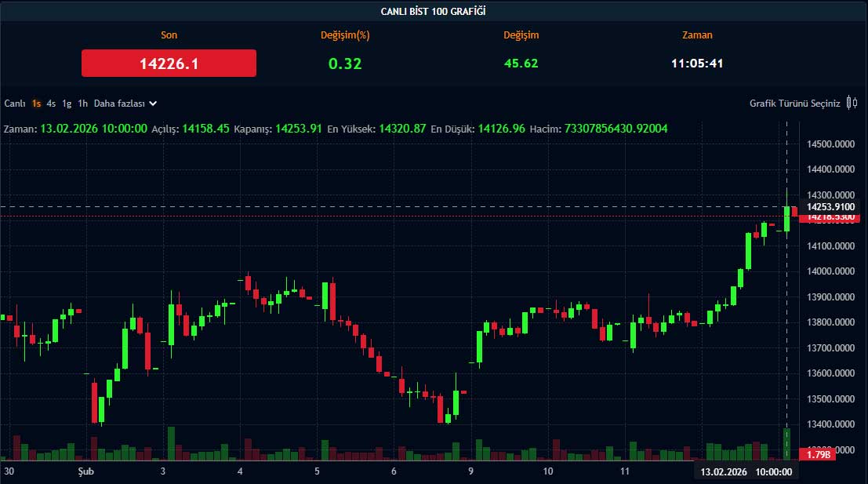The image size is (868, 484).
Task: Click the En Yüksek value 14320.87
Action: (x=402, y=129)
